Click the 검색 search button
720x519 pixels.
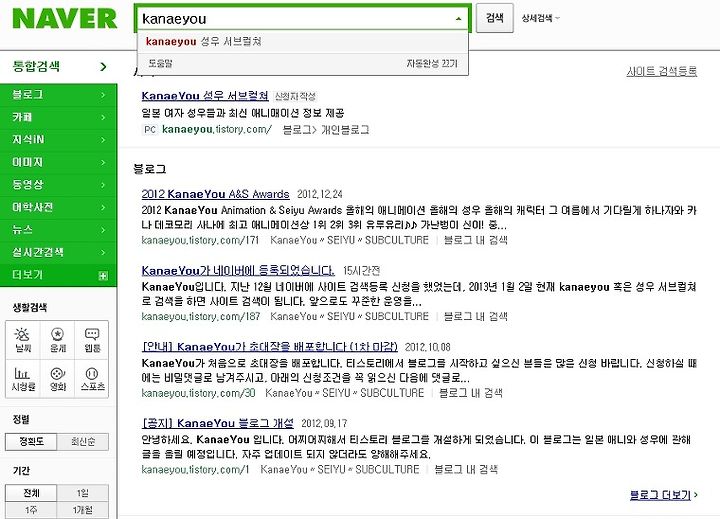495,18
